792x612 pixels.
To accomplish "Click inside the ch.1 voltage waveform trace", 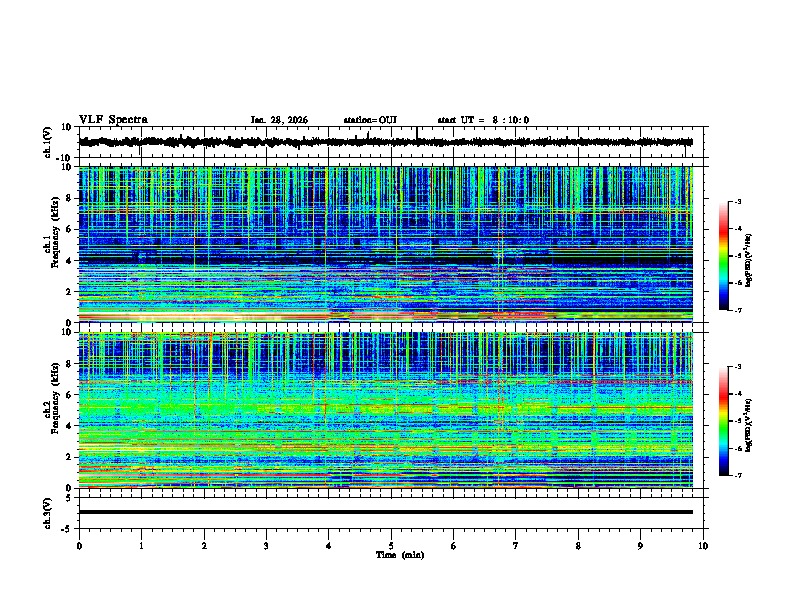I will pos(385,142).
